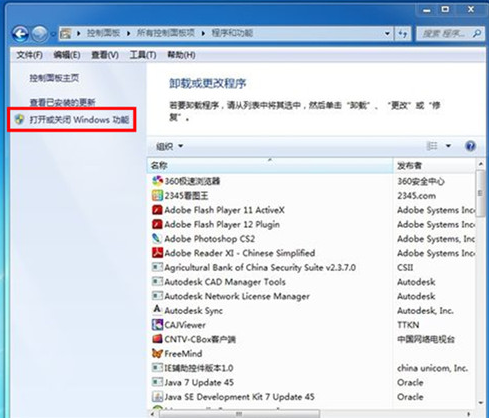The image size is (489, 418).
Task: Open the address bar history dropdown arrow
Action: 387,34
